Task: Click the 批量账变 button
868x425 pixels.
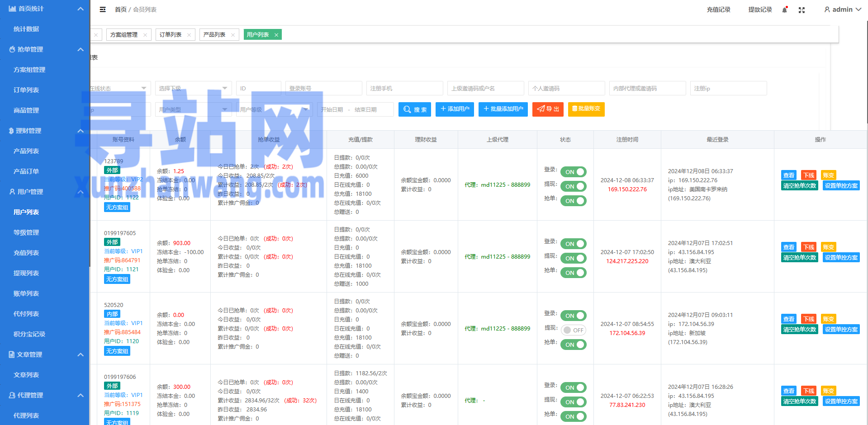Action: coord(586,109)
